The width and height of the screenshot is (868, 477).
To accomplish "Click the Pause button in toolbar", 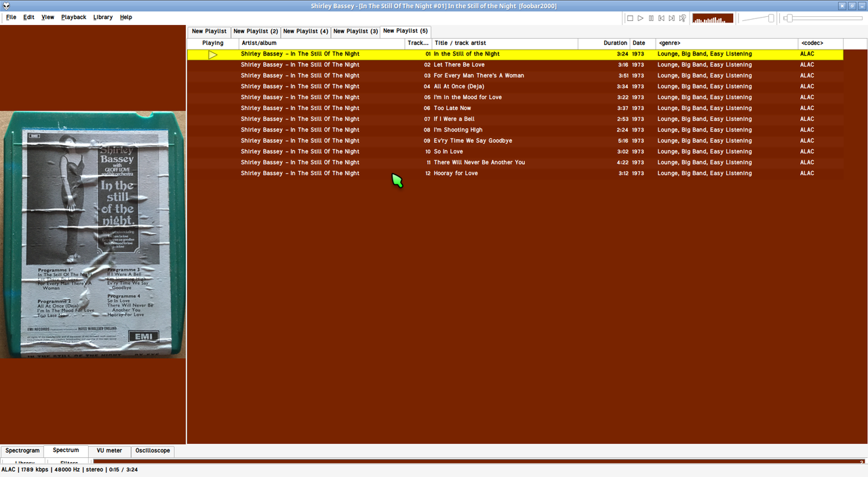I will click(651, 18).
